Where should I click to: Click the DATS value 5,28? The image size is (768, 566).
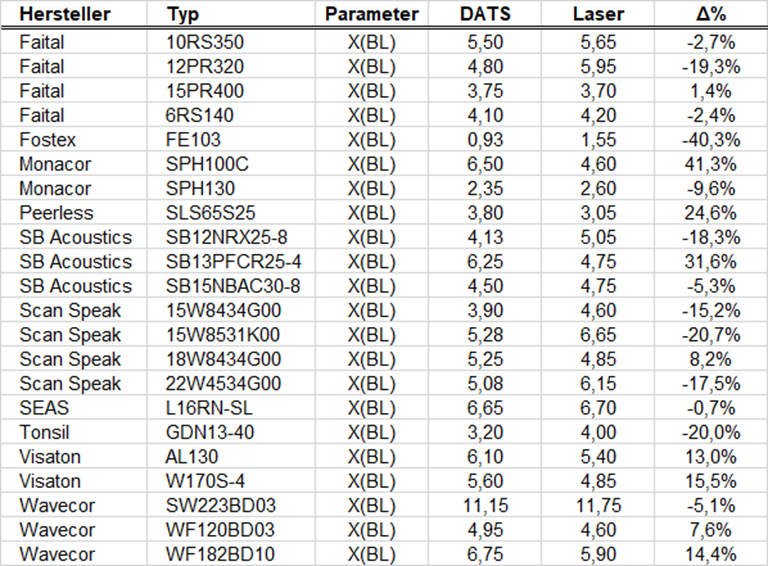[485, 335]
